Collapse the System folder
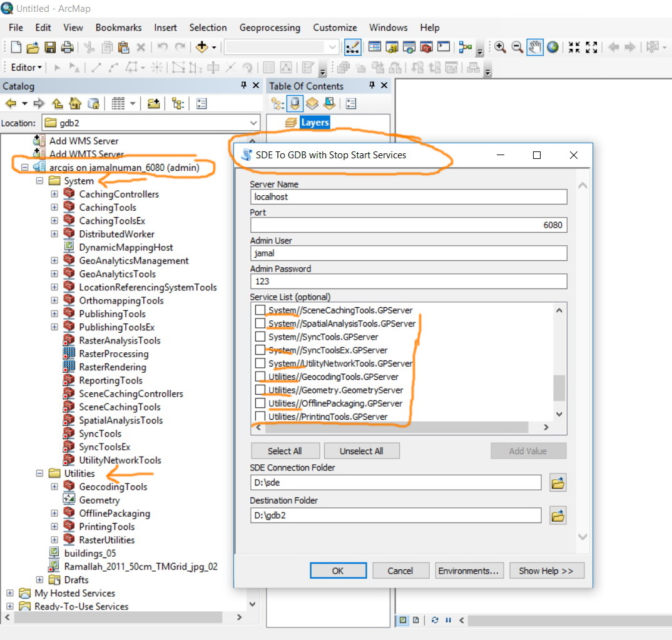 point(39,181)
